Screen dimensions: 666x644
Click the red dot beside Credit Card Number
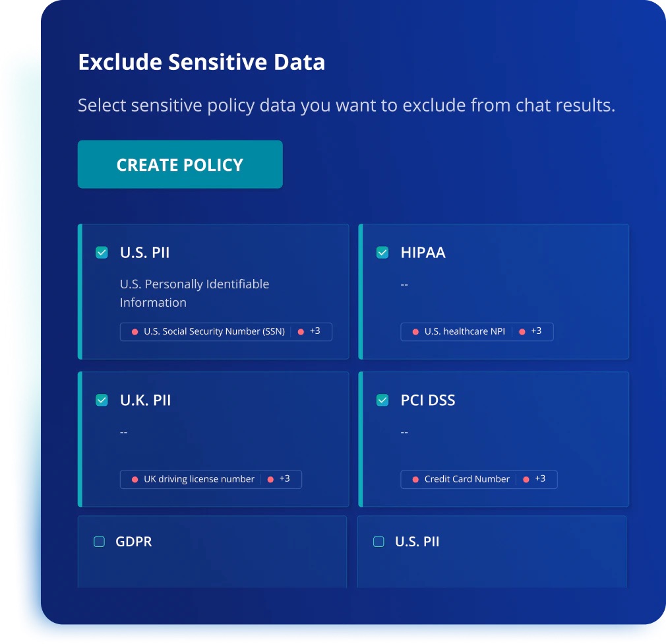coord(415,480)
